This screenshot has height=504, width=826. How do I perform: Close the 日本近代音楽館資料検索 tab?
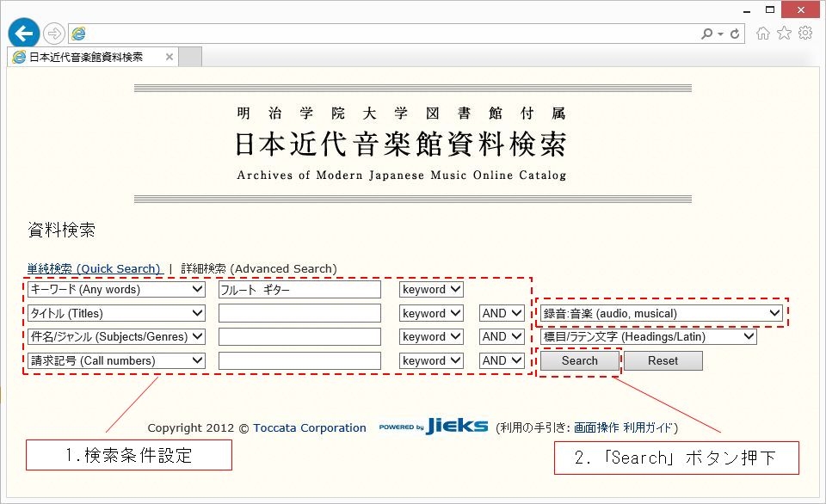pos(170,58)
